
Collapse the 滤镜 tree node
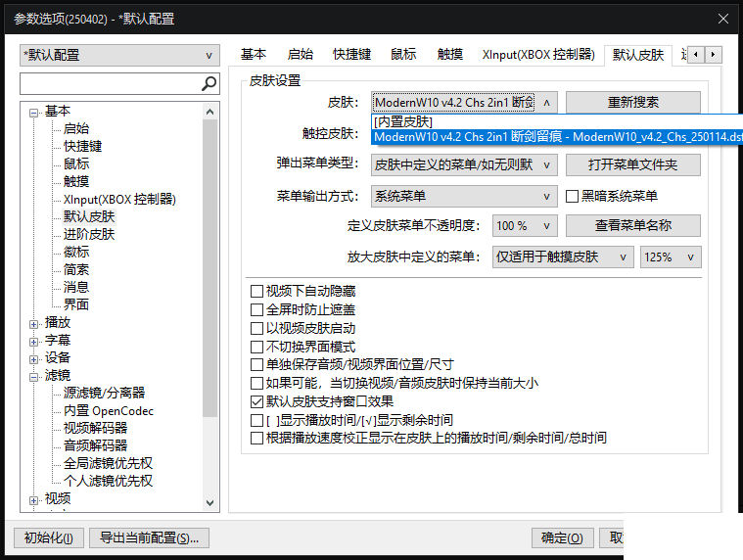34,376
